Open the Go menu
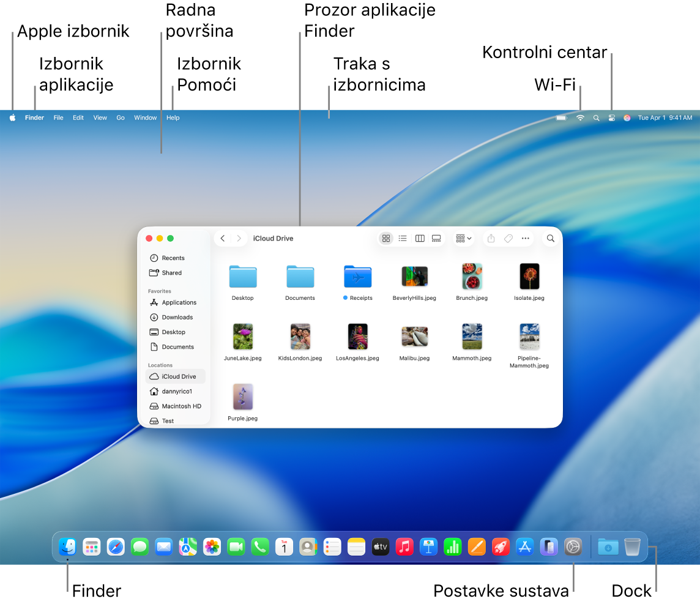700x604 pixels. [x=121, y=117]
